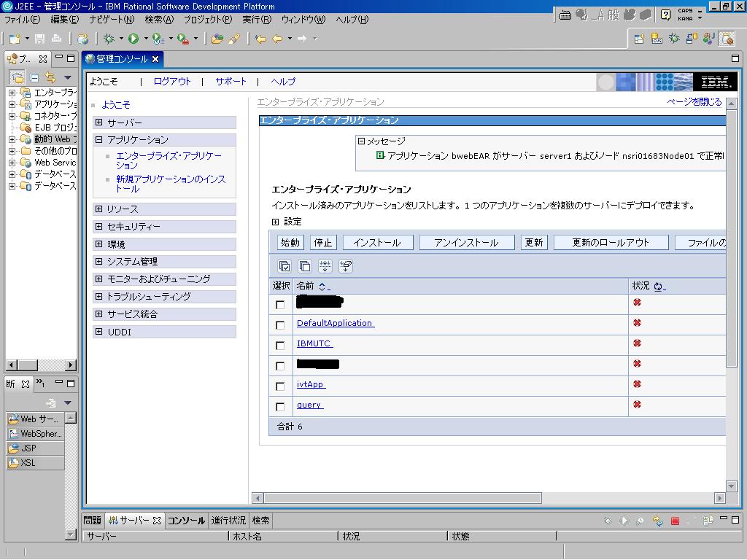Click the Debug bug icon in main toolbar

point(109,39)
